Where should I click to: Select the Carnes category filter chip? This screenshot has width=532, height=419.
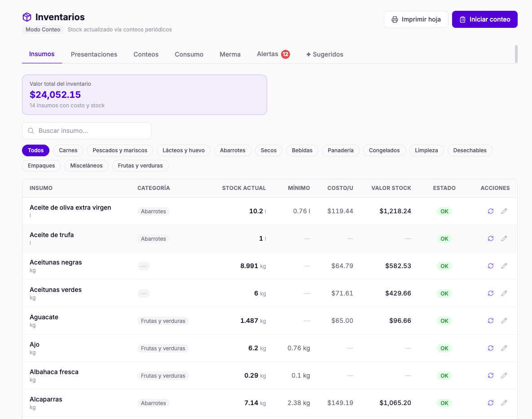68,150
